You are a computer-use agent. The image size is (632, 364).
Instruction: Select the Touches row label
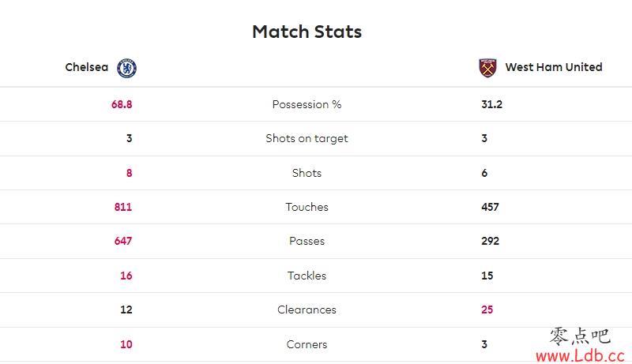[307, 207]
